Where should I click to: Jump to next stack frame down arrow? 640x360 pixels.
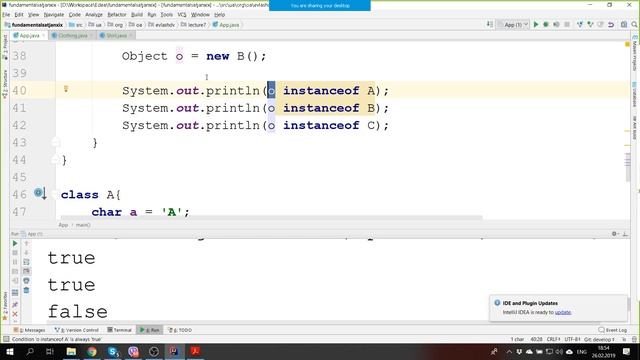point(26,253)
